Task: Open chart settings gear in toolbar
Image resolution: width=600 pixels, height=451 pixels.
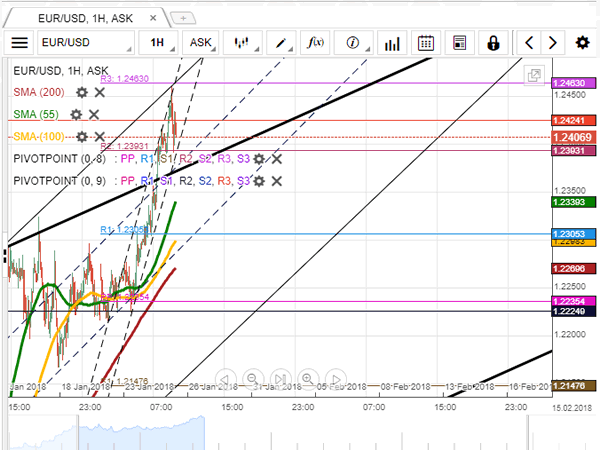Action: (x=581, y=42)
